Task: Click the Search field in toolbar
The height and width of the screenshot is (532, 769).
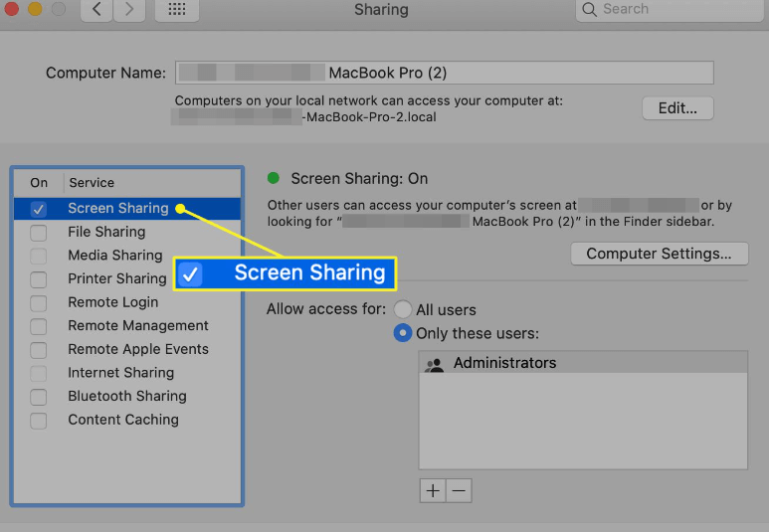Action: pyautogui.click(x=670, y=9)
